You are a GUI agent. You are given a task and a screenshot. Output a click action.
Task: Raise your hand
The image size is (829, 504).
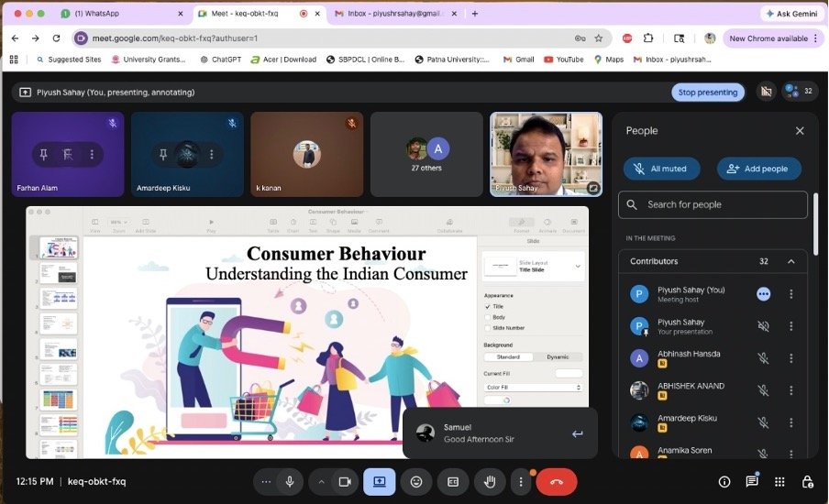490,482
